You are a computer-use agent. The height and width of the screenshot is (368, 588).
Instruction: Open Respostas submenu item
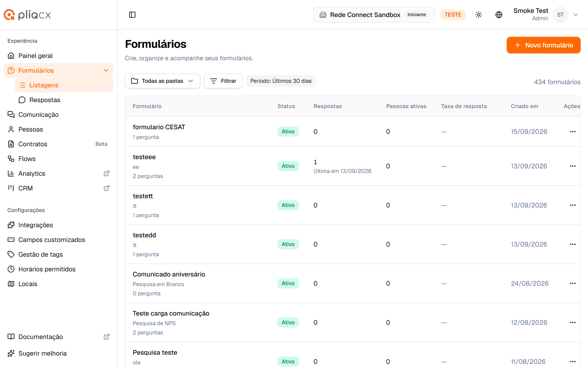pyautogui.click(x=64, y=100)
